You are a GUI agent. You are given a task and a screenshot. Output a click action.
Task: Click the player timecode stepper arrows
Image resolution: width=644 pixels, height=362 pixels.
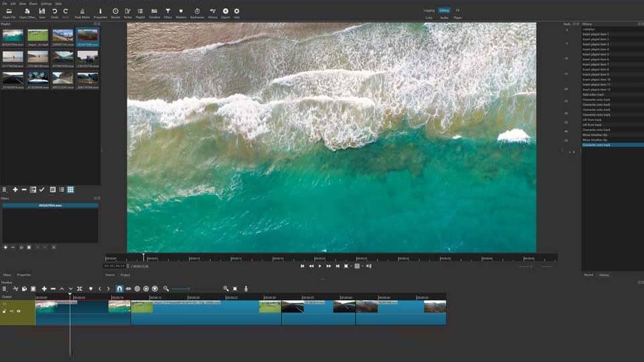(128, 266)
